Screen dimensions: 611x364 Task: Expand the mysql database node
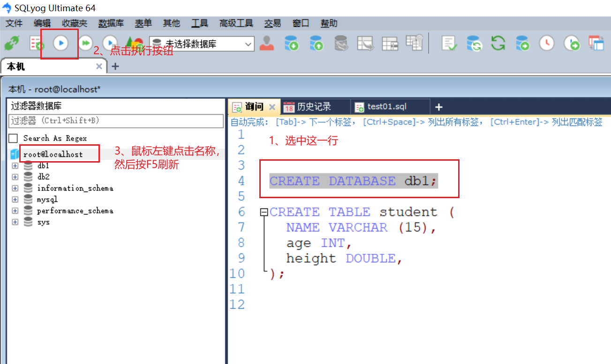click(x=15, y=199)
